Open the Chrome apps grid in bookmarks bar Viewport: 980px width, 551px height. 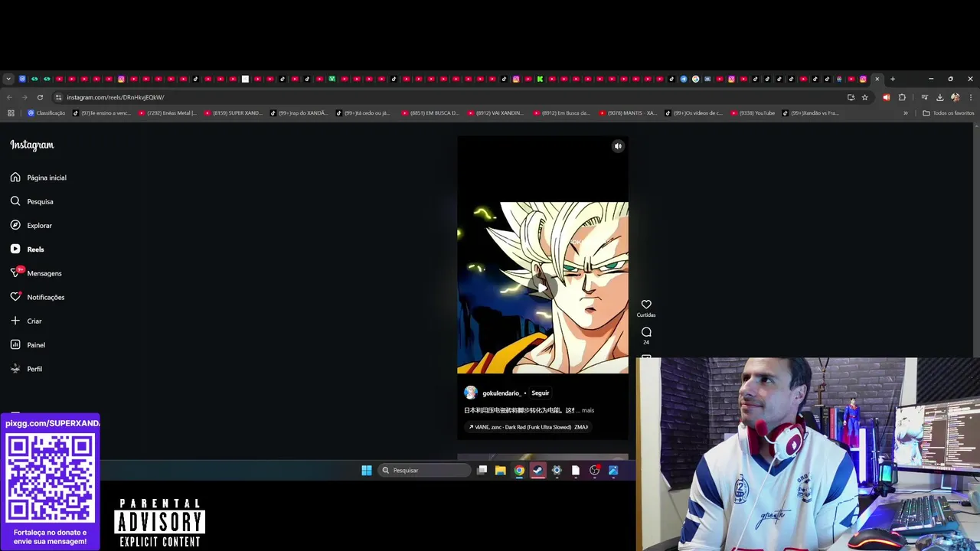click(11, 113)
